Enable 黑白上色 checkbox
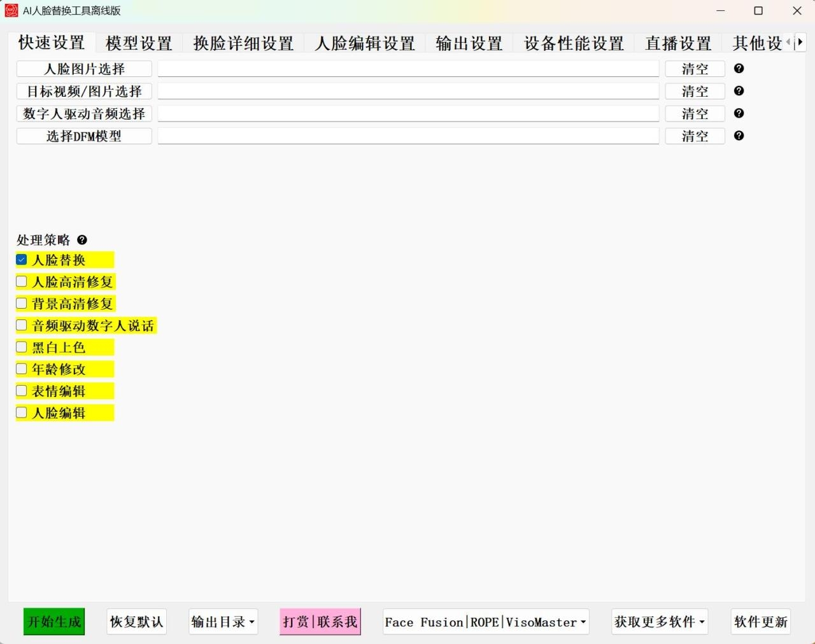This screenshot has width=815, height=644. point(22,347)
